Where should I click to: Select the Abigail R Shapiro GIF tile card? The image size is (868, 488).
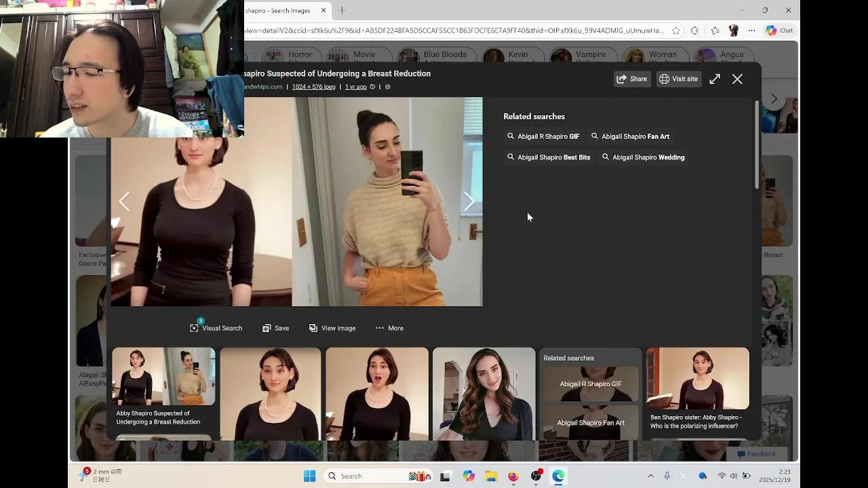(591, 384)
